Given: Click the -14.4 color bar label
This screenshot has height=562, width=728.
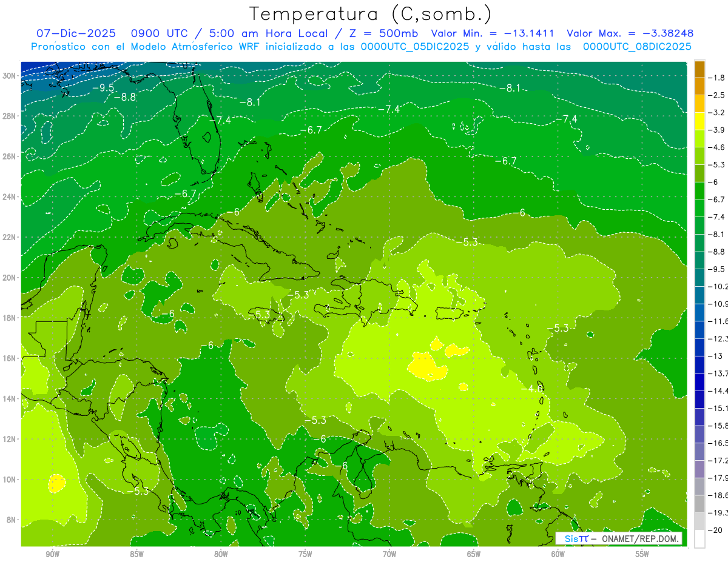Looking at the screenshot, I should pos(718,390).
